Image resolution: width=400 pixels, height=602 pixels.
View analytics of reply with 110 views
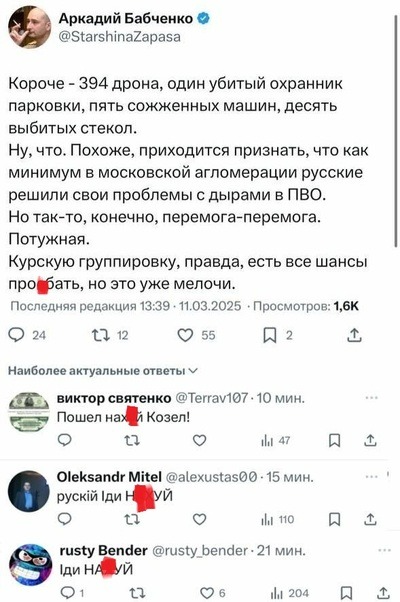pyautogui.click(x=277, y=519)
